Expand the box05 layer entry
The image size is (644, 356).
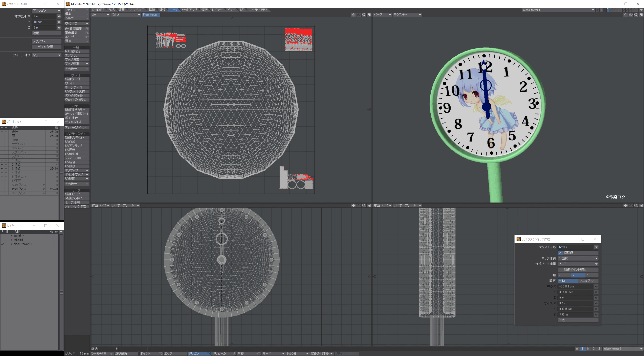click(11, 236)
